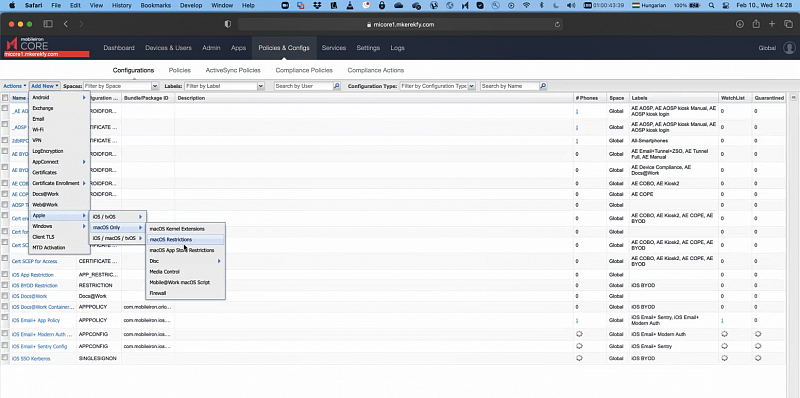Open the Filter by Label dropdown arrow
This screenshot has height=398, width=800.
[x=261, y=86]
